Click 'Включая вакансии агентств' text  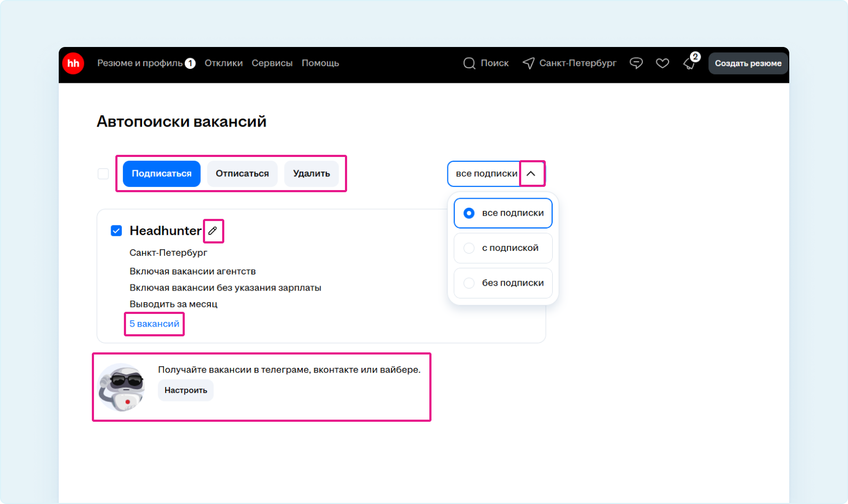(193, 271)
